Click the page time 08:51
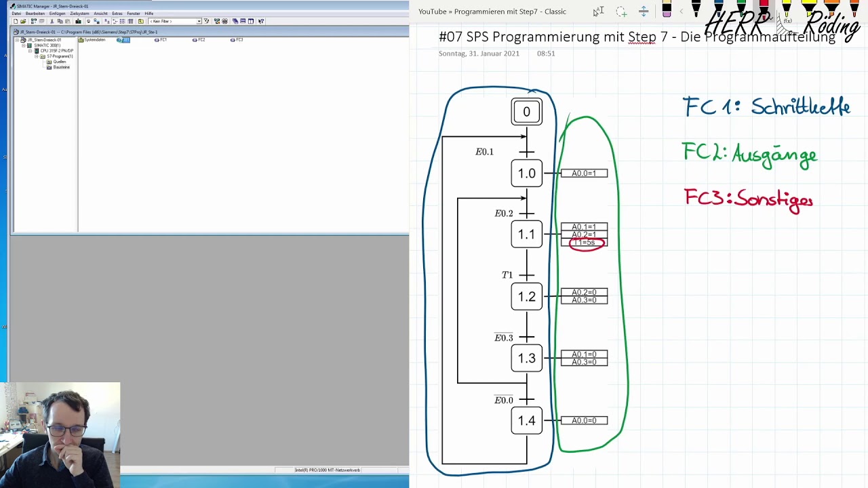 546,54
